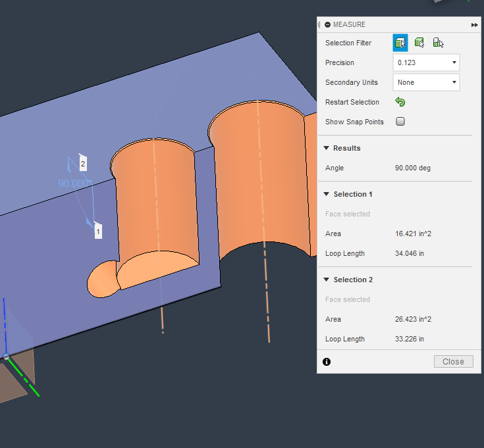The image size is (484, 448).
Task: Click double-arrow icon in Measure header
Action: tap(474, 24)
